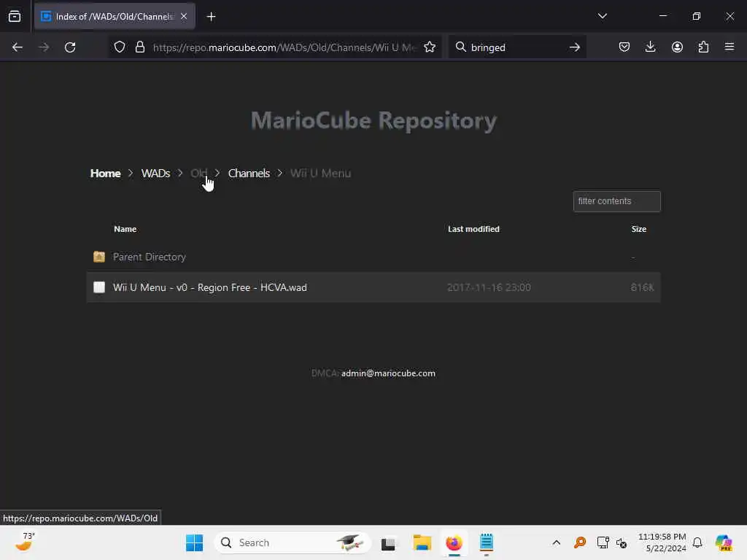
Task: Open the Firefox account icon
Action: coord(677,47)
